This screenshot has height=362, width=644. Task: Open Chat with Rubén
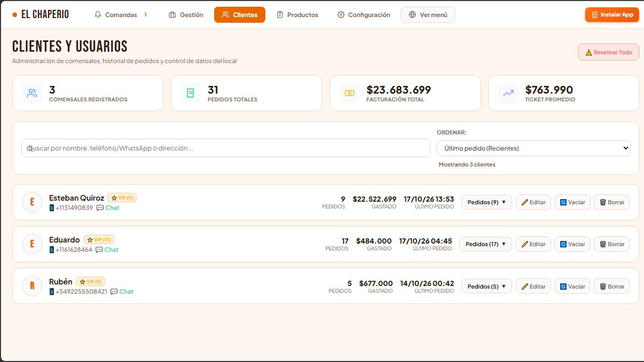point(122,292)
